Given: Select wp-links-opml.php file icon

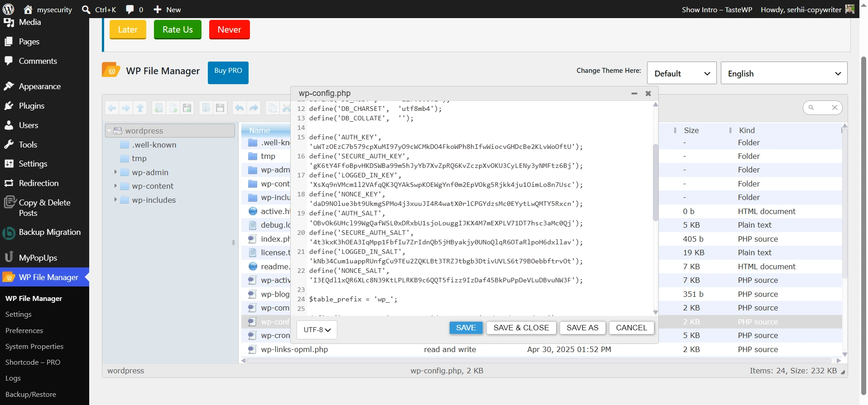Looking at the screenshot, I should pos(253,349).
